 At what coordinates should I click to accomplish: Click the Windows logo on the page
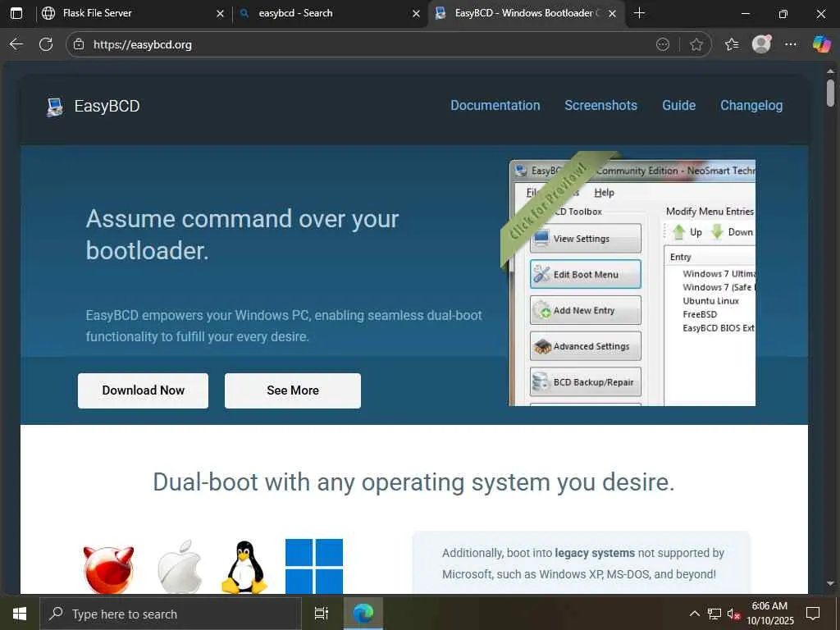coord(314,566)
